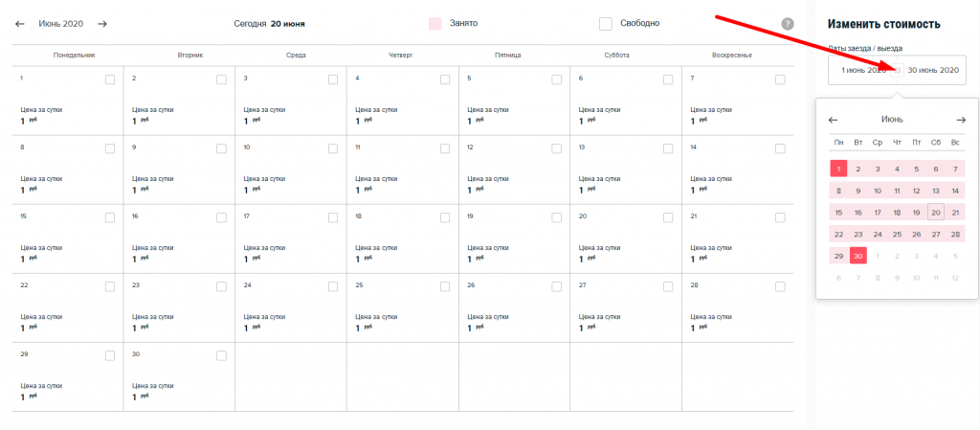Go to previous month in main calendar
Viewport: 980px width, 430px height.
[x=19, y=23]
